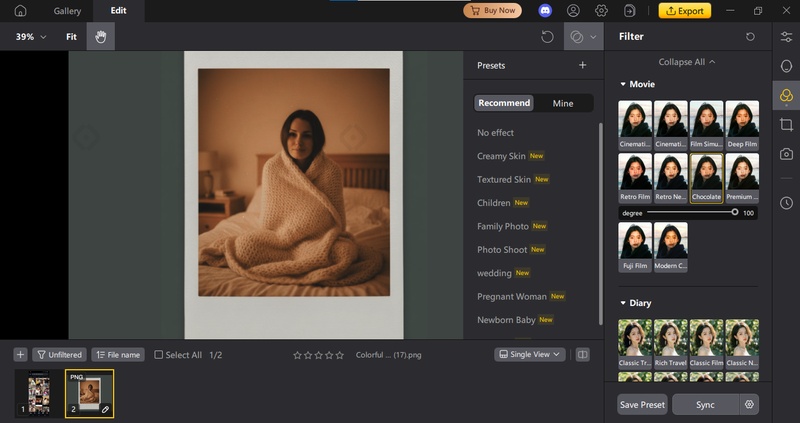Viewport: 800px width, 423px height.
Task: Open the Single View dropdown
Action: [530, 355]
